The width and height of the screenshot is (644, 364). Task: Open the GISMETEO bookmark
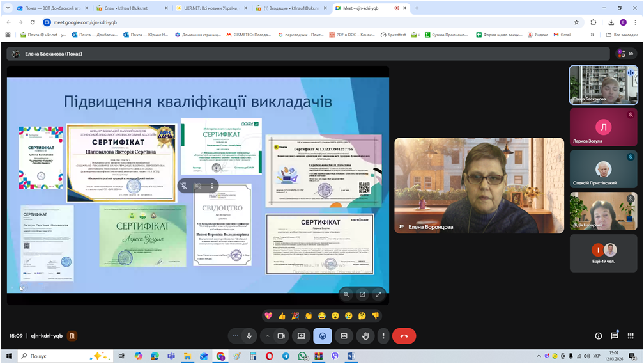250,35
